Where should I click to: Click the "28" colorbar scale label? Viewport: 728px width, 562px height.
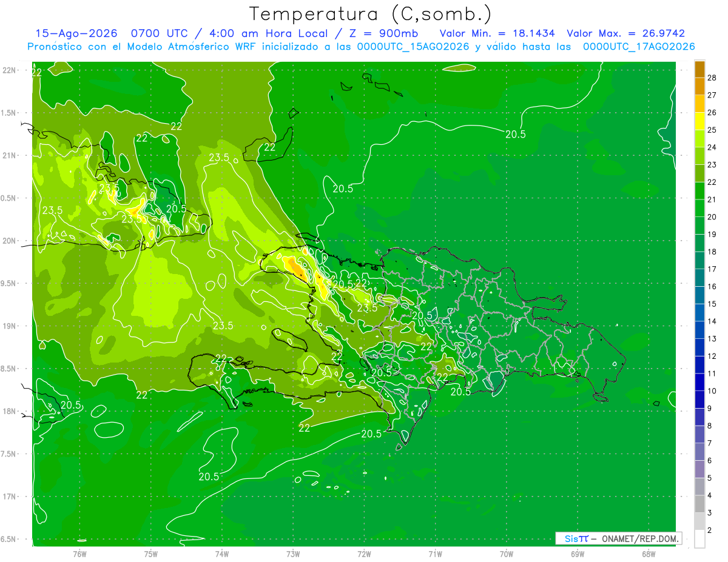[712, 77]
